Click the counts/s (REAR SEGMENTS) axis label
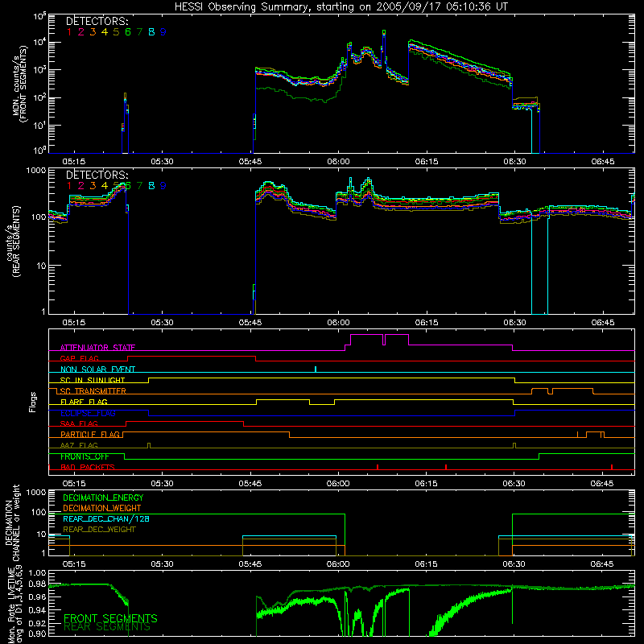This screenshot has width=644, height=644. tap(12, 242)
